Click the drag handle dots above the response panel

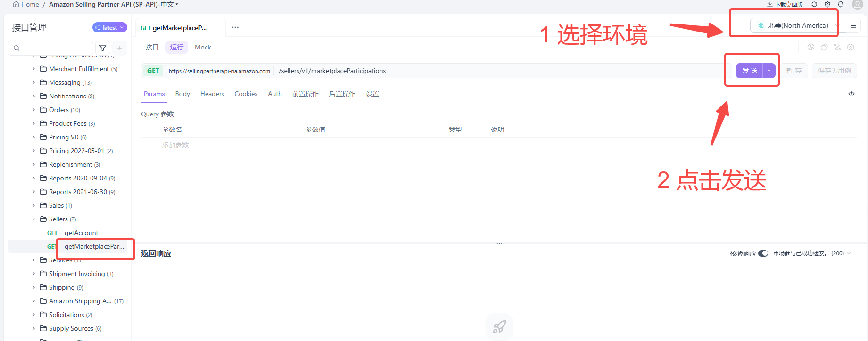click(499, 243)
